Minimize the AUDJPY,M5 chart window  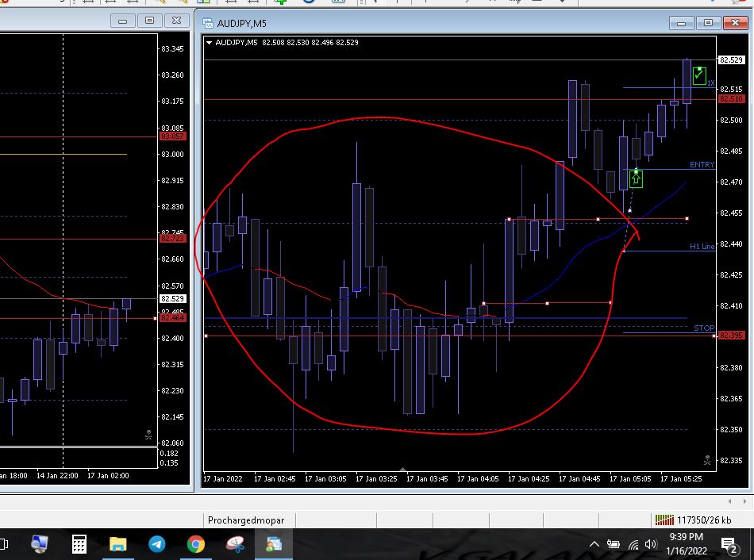pyautogui.click(x=681, y=22)
